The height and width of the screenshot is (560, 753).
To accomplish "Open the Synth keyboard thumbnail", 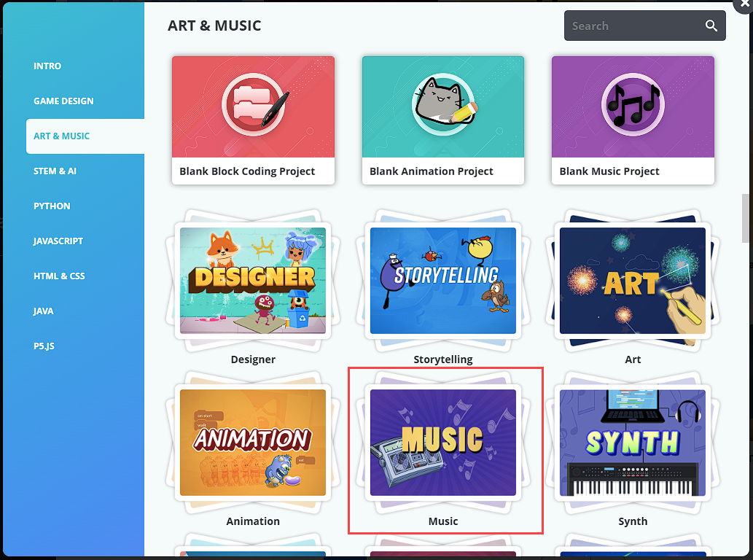I will tap(633, 443).
